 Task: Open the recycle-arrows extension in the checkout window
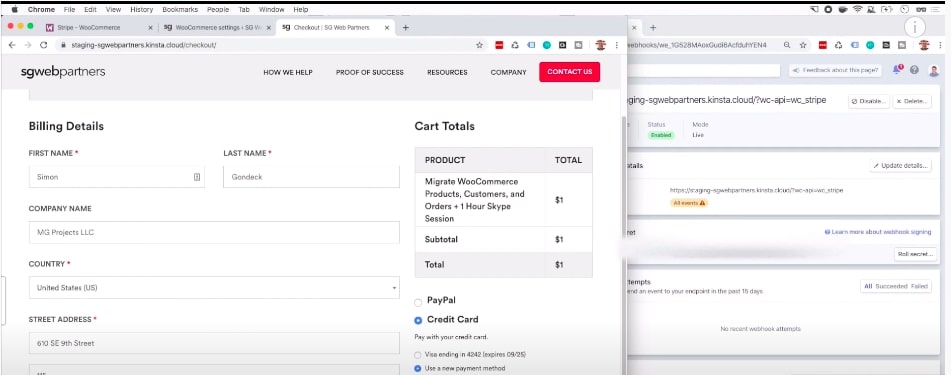coord(515,45)
